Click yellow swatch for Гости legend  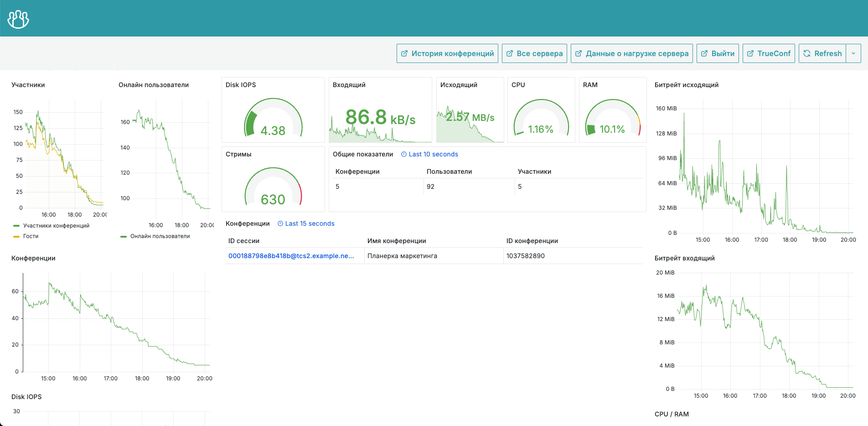16,236
